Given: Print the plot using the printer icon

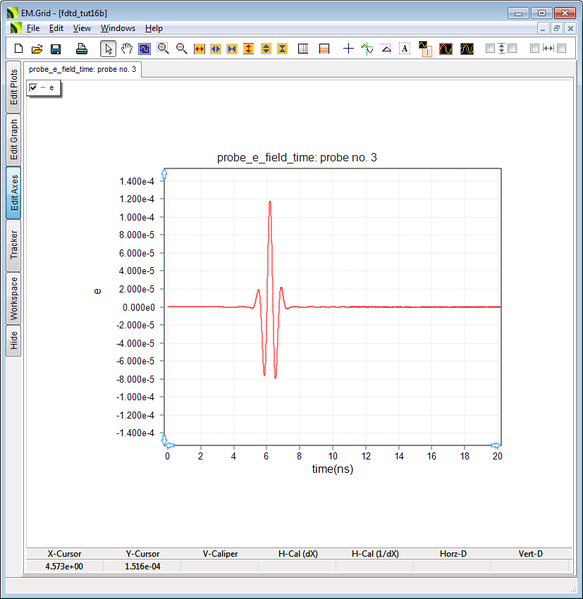Looking at the screenshot, I should [82, 49].
